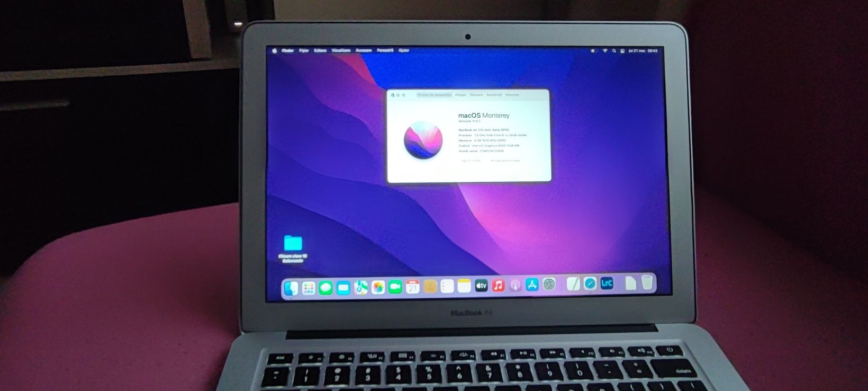This screenshot has width=868, height=391.
Task: Open the document stack in Dock
Action: [x=631, y=283]
